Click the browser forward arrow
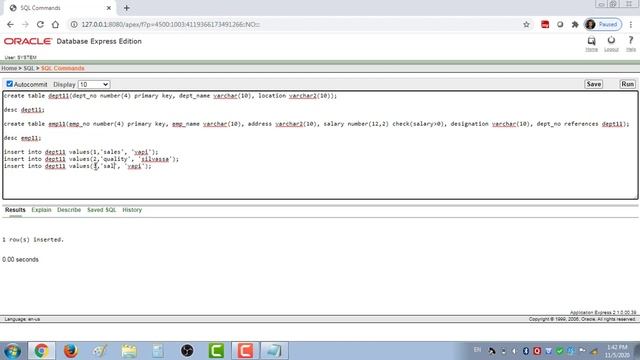This screenshot has width=640, height=360. [x=25, y=24]
